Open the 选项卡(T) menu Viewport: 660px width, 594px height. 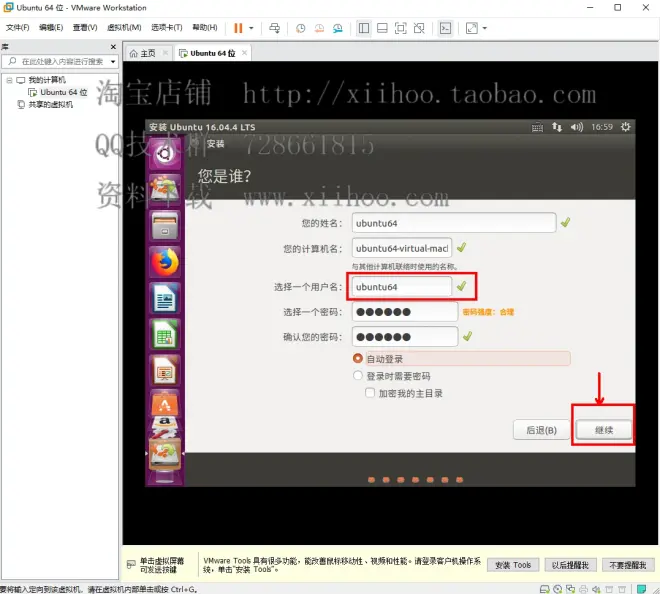[x=167, y=27]
